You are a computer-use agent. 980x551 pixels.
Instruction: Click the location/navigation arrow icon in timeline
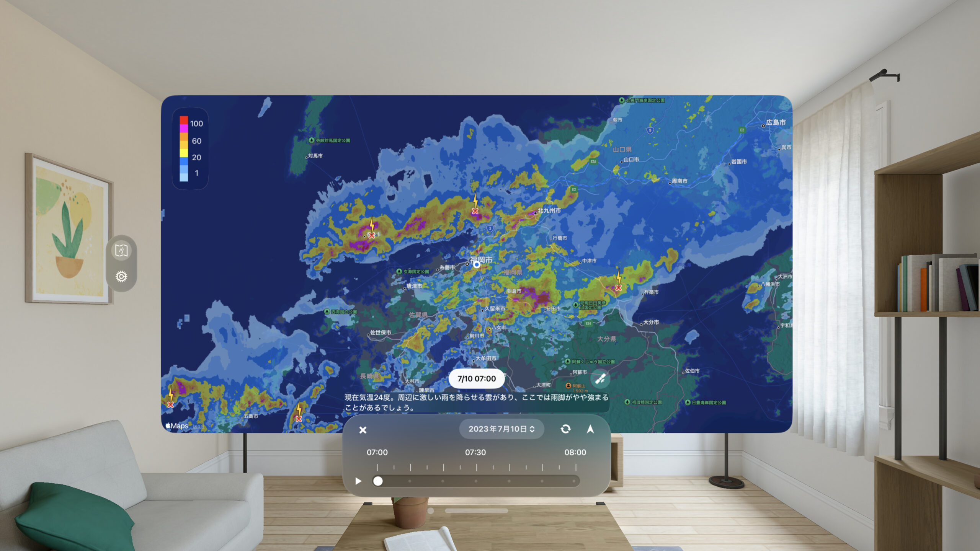pyautogui.click(x=590, y=429)
